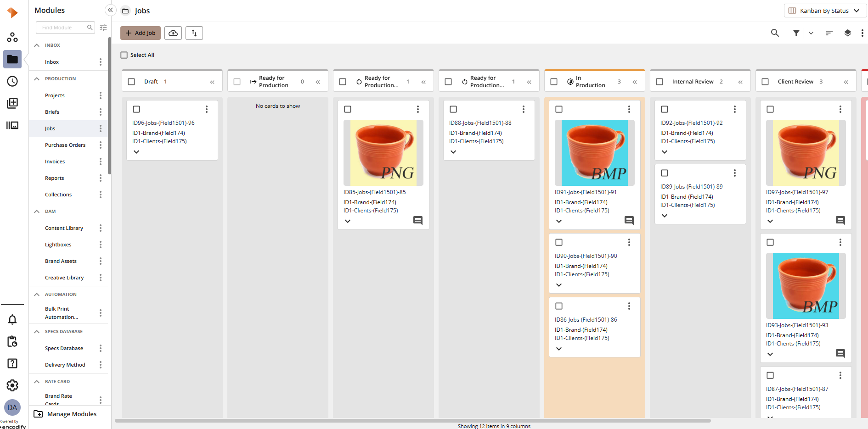Collapse the PRODUCTION section
The height and width of the screenshot is (429, 868).
click(x=37, y=79)
